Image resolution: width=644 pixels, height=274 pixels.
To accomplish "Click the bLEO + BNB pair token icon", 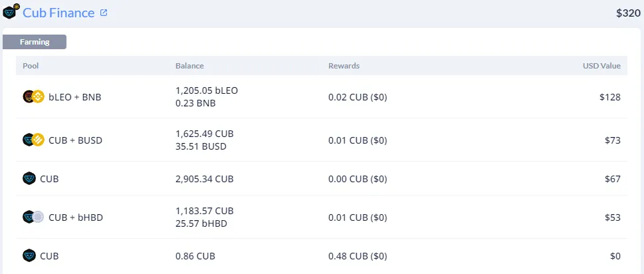I will click(33, 97).
